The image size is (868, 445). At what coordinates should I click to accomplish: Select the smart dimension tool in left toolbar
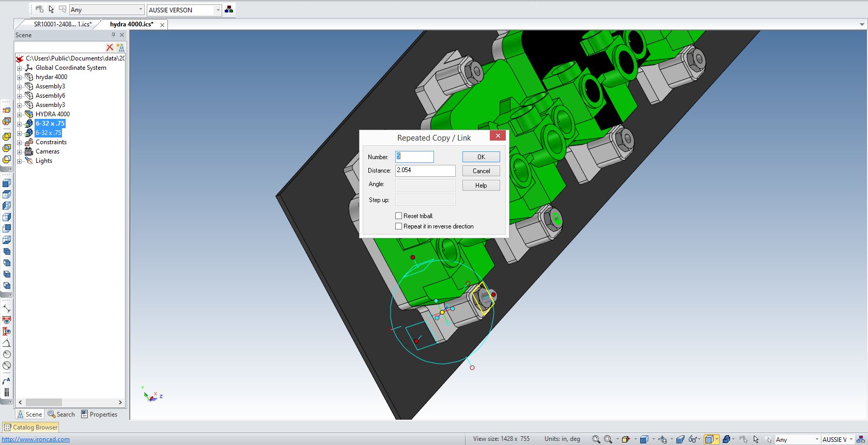click(x=7, y=309)
